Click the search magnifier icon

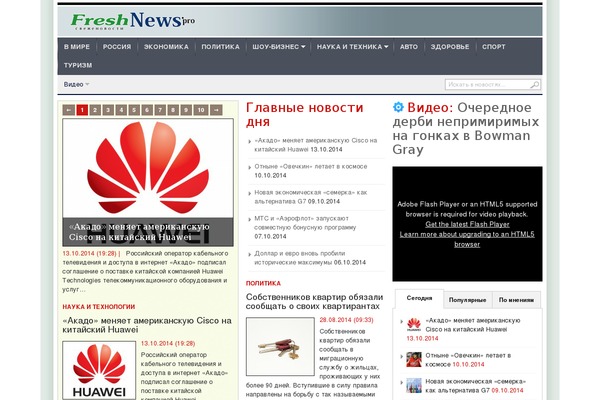point(535,84)
